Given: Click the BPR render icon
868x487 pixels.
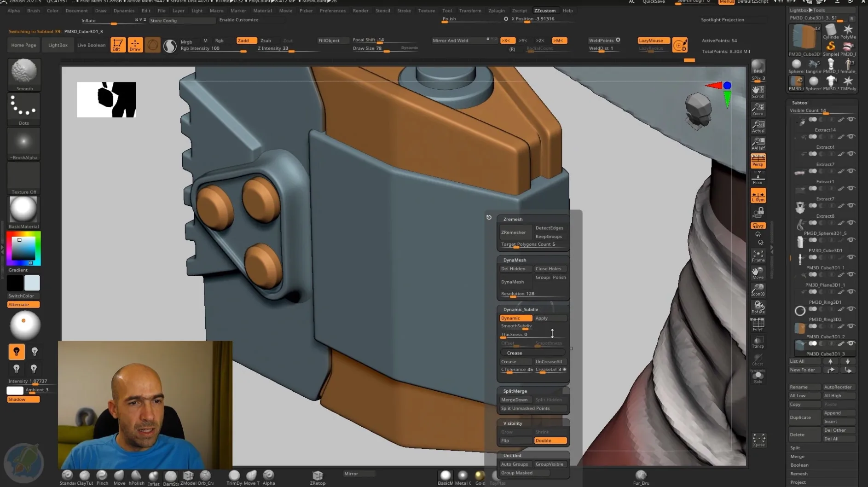Looking at the screenshot, I should [x=758, y=67].
